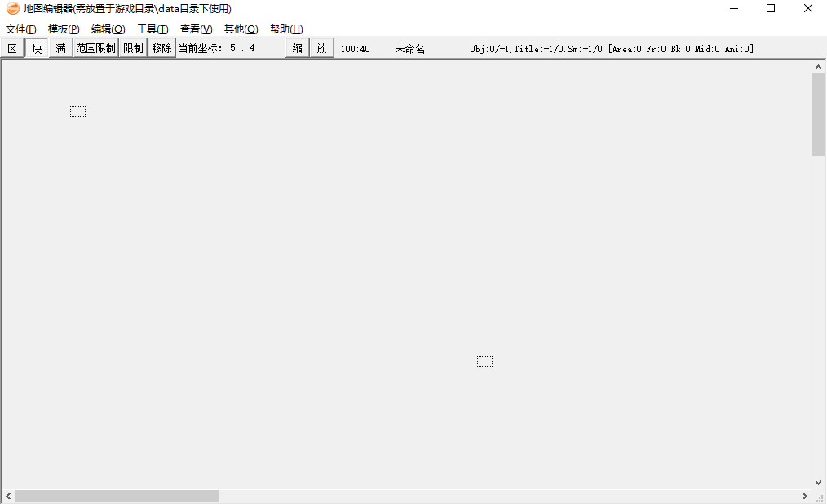Click the upper-left dotted tile on the map

point(78,111)
